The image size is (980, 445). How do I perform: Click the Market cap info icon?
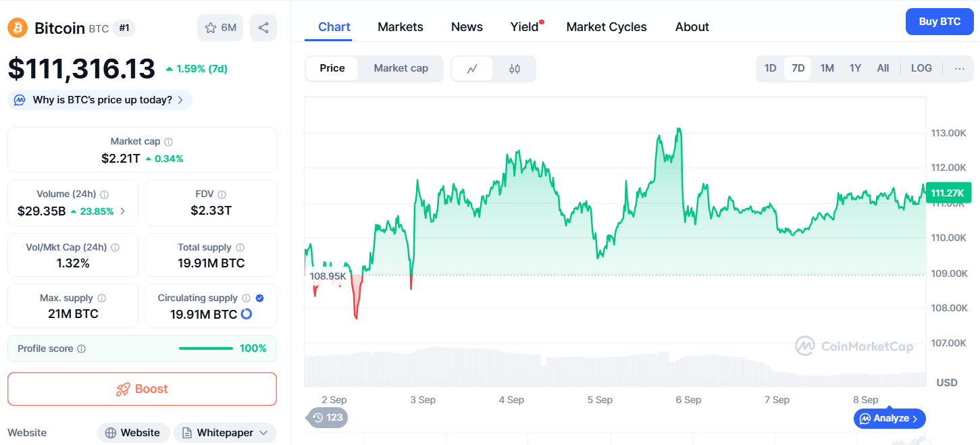[169, 142]
